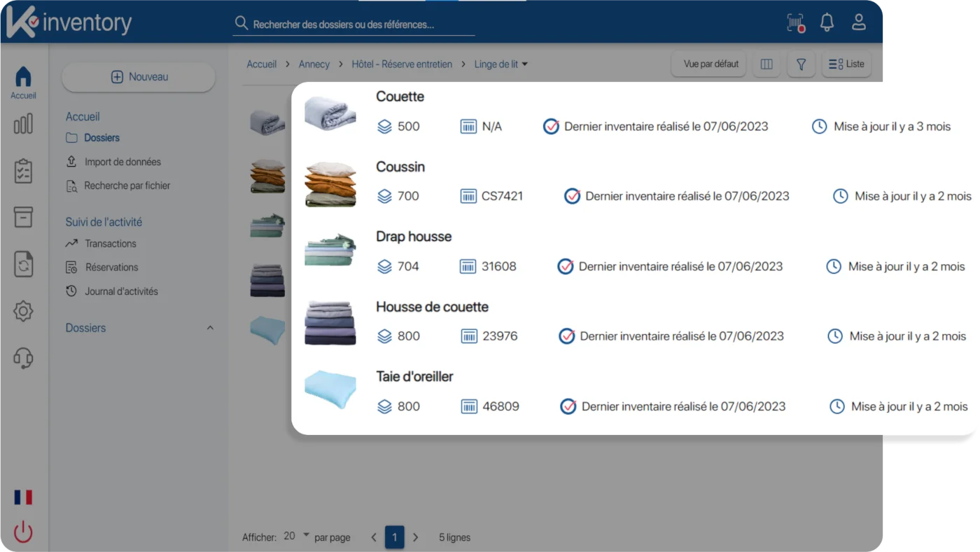Screen dimensions: 980x552
Task: Open Journal d'activités menu item
Action: (x=112, y=291)
